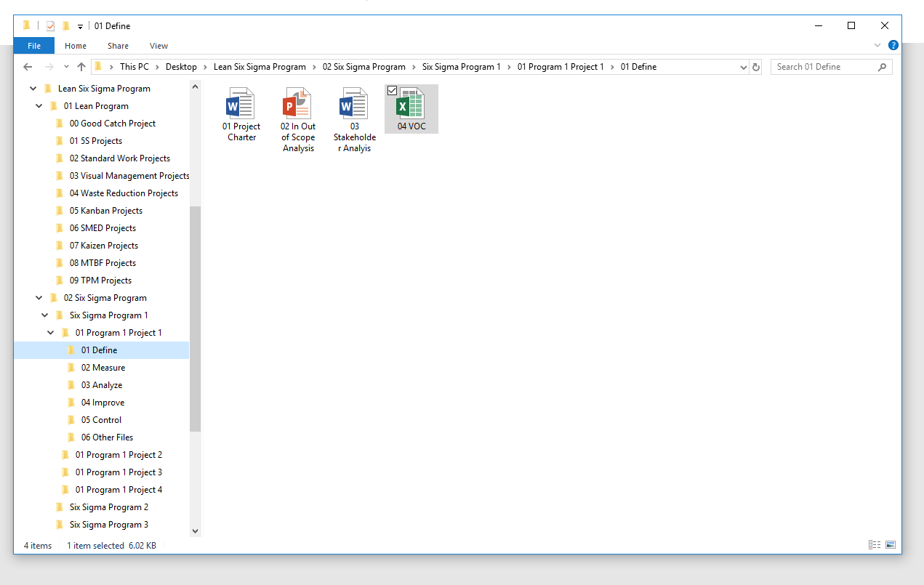Click the Forward navigation arrow
Screen dimensions: 924x585
(x=49, y=67)
